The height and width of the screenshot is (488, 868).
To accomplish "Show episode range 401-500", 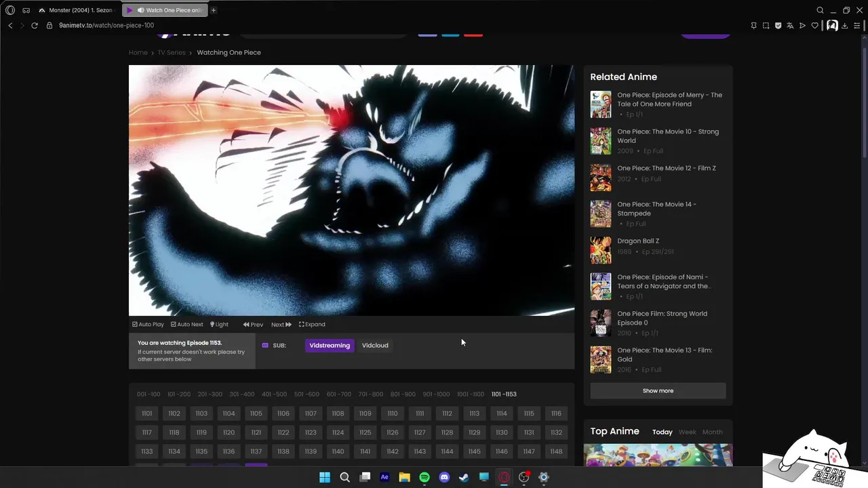I will [275, 394].
